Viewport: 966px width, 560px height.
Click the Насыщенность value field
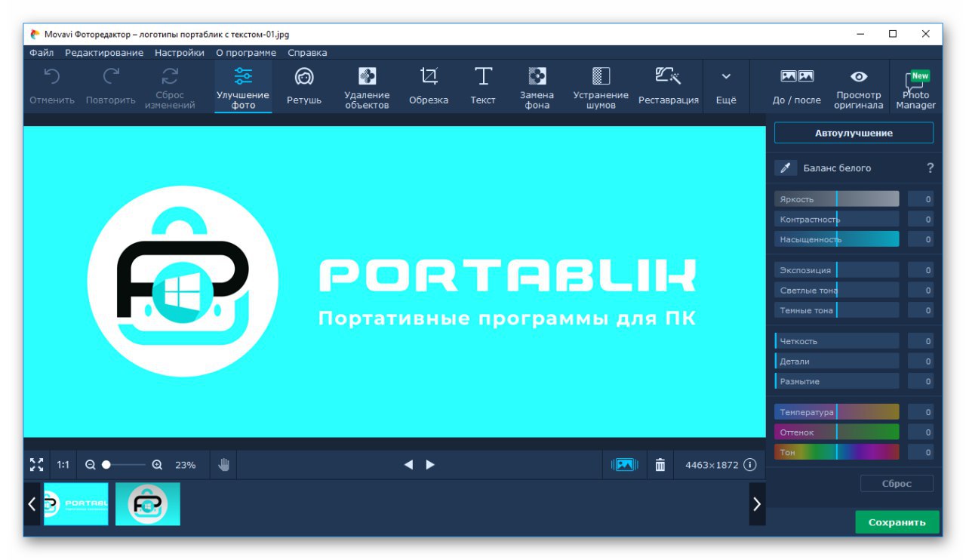[x=921, y=239]
